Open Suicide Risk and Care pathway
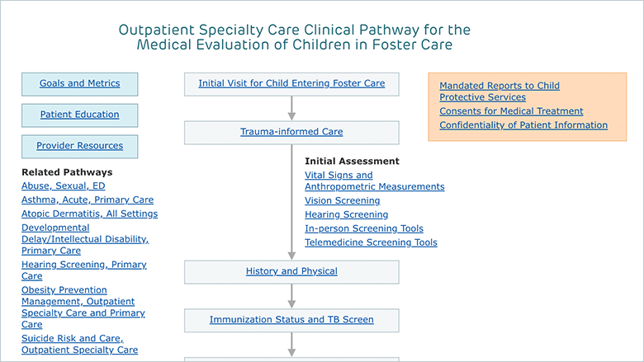 [x=80, y=344]
